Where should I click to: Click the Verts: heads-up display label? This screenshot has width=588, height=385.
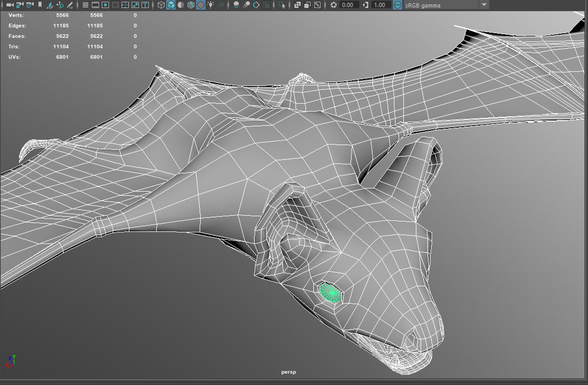(x=16, y=15)
